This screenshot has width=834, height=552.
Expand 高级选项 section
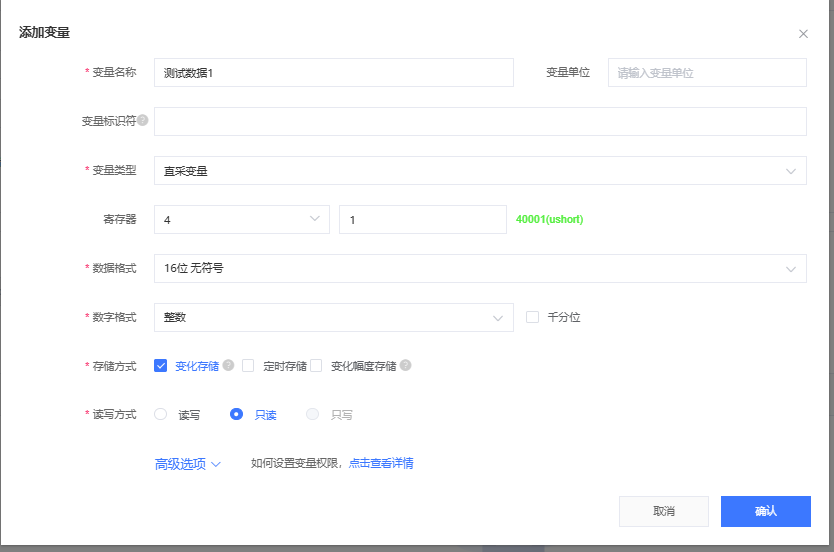(187, 464)
